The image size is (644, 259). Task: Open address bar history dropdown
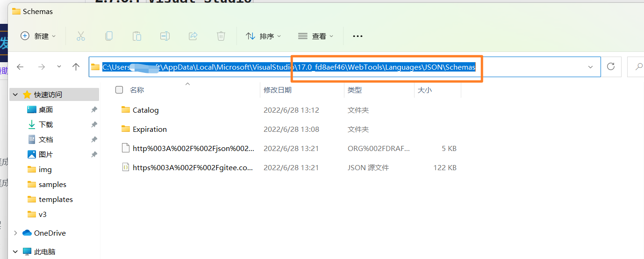coord(590,67)
